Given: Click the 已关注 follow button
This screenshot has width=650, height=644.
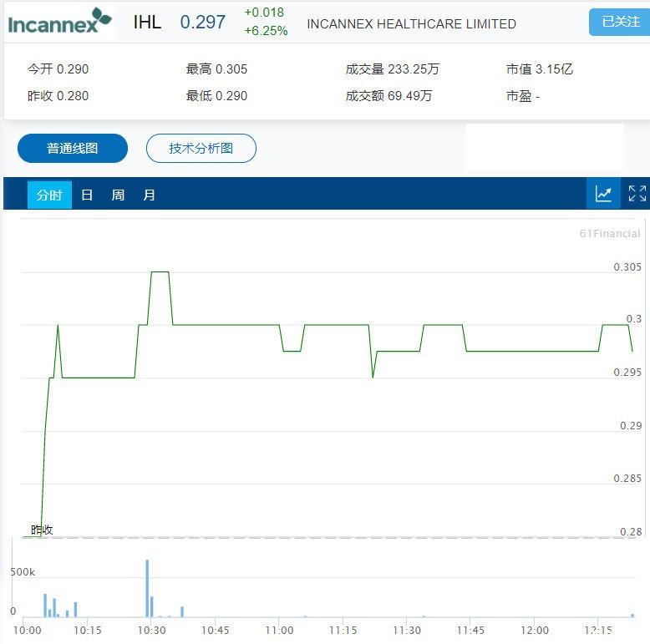Looking at the screenshot, I should tap(620, 22).
